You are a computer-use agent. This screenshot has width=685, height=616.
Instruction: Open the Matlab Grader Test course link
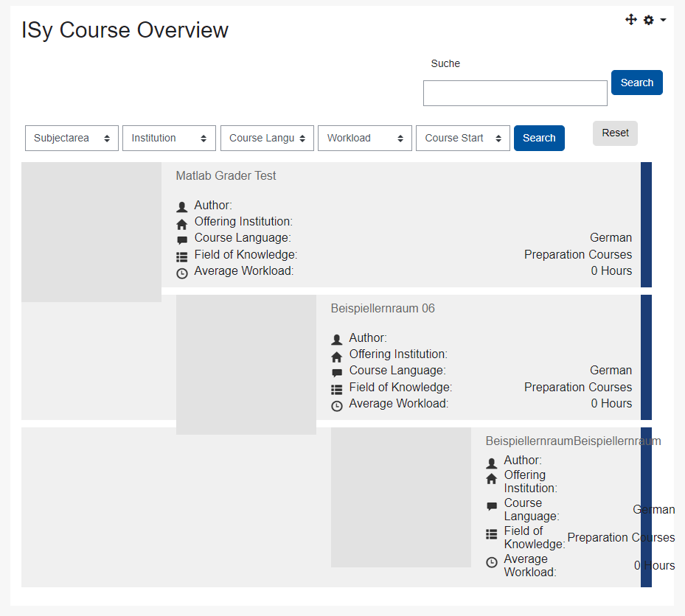coord(226,175)
